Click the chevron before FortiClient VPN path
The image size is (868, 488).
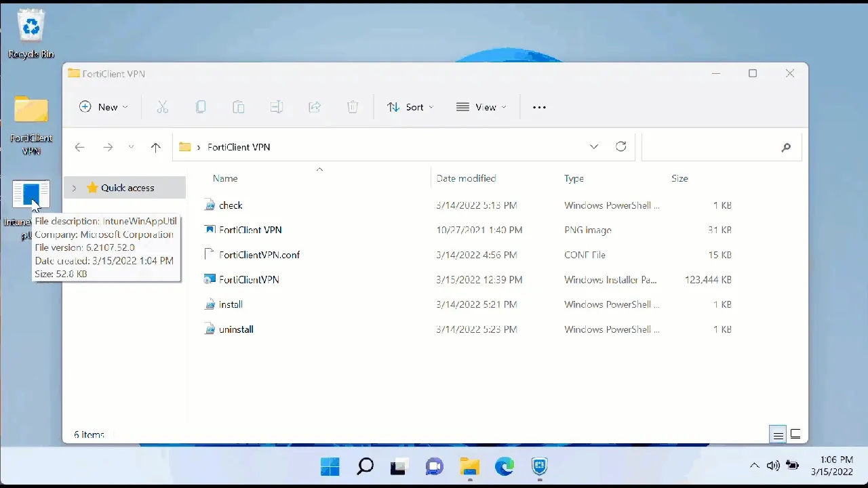199,147
